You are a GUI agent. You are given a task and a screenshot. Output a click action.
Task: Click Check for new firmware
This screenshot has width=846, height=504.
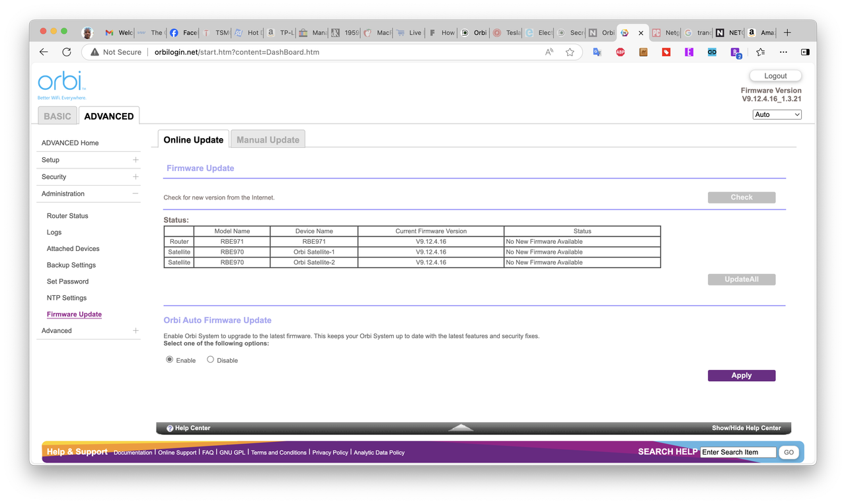pos(742,197)
